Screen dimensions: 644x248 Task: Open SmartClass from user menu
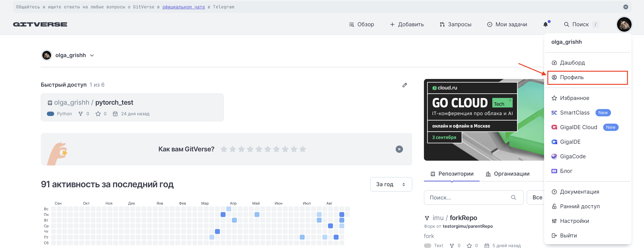click(587, 113)
